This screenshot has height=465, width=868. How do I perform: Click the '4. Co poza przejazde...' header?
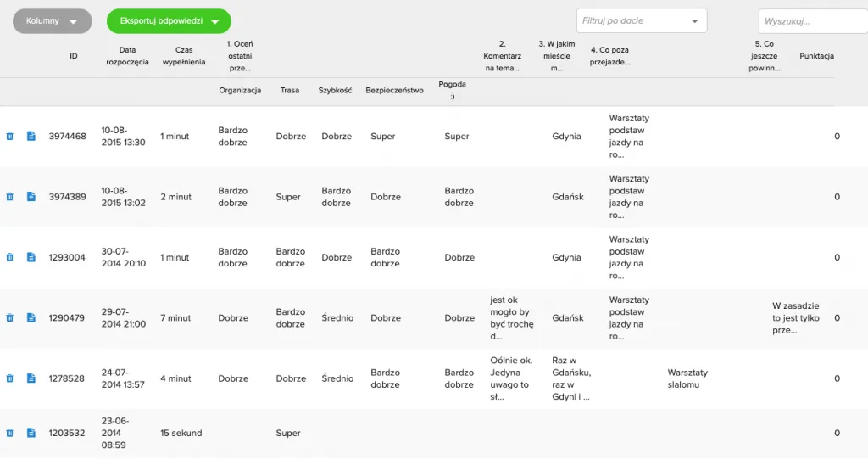click(609, 56)
